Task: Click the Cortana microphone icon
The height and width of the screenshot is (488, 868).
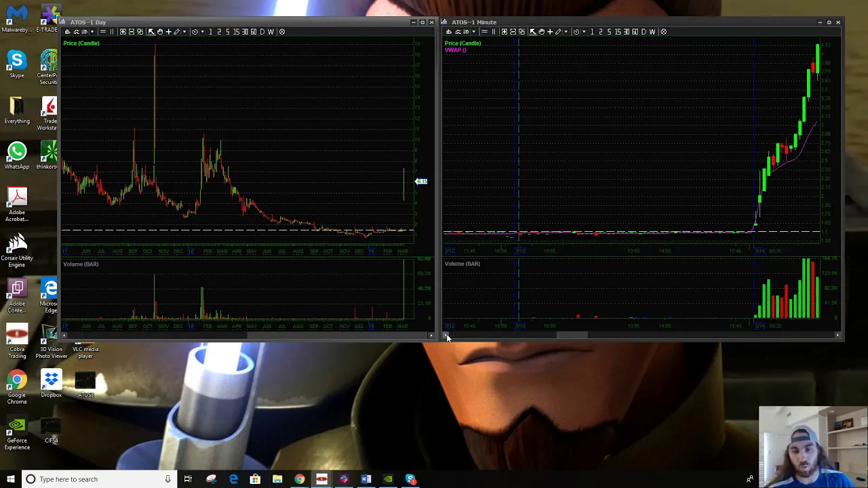Action: coord(167,479)
